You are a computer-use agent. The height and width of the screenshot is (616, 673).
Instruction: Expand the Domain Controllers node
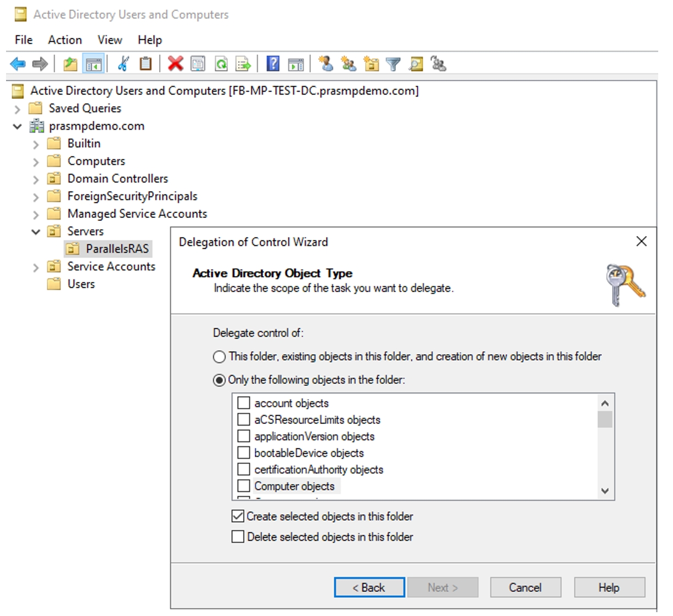pos(36,180)
